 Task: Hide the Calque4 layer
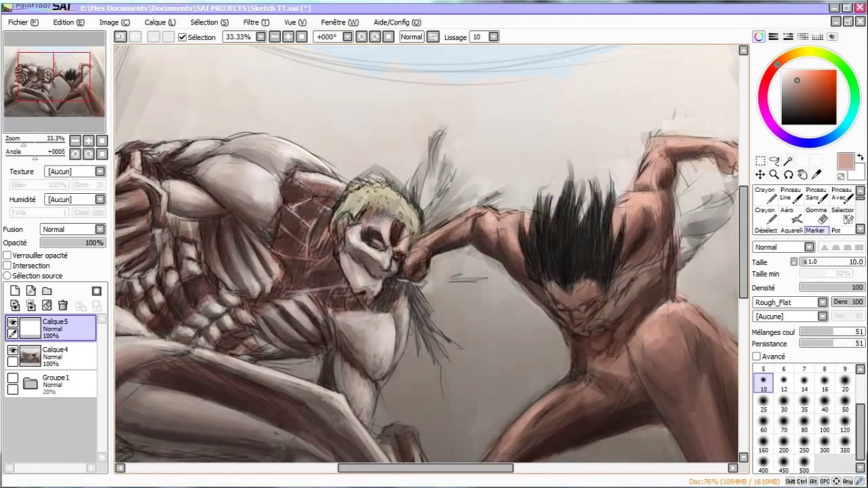(x=13, y=350)
